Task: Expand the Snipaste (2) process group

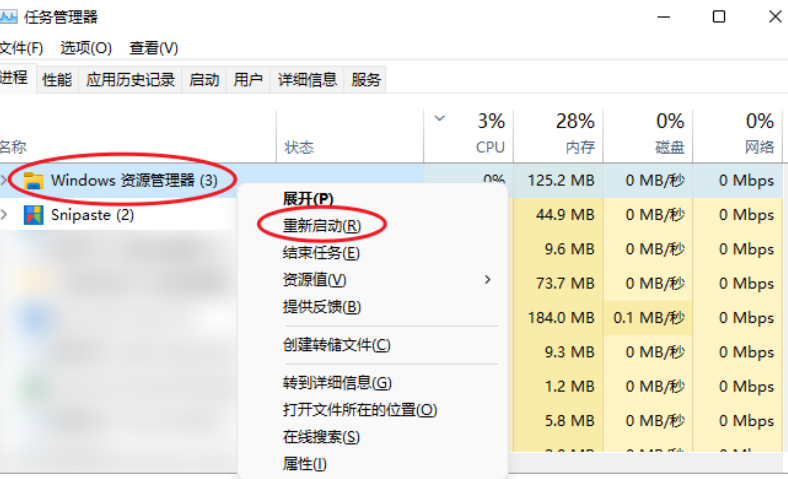Action: click(5, 215)
